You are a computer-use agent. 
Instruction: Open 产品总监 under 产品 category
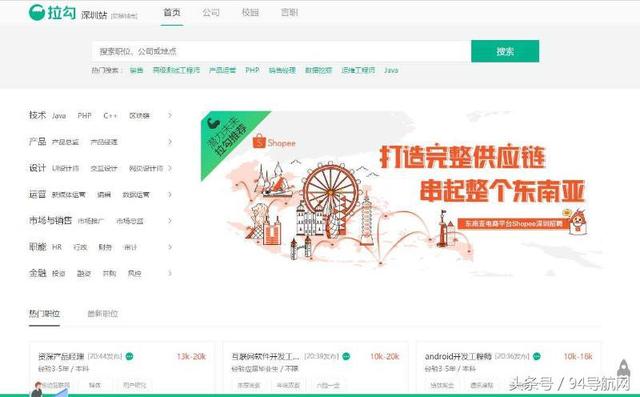65,142
